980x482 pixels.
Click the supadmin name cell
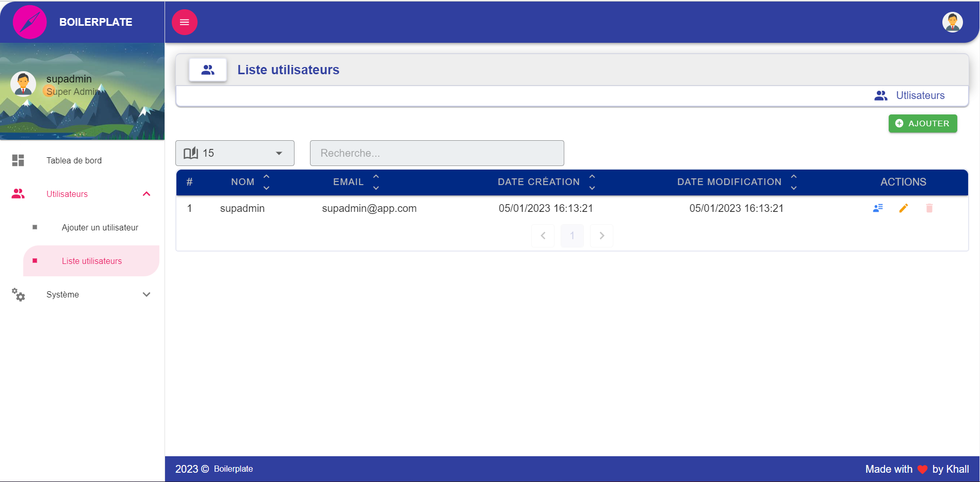(242, 208)
